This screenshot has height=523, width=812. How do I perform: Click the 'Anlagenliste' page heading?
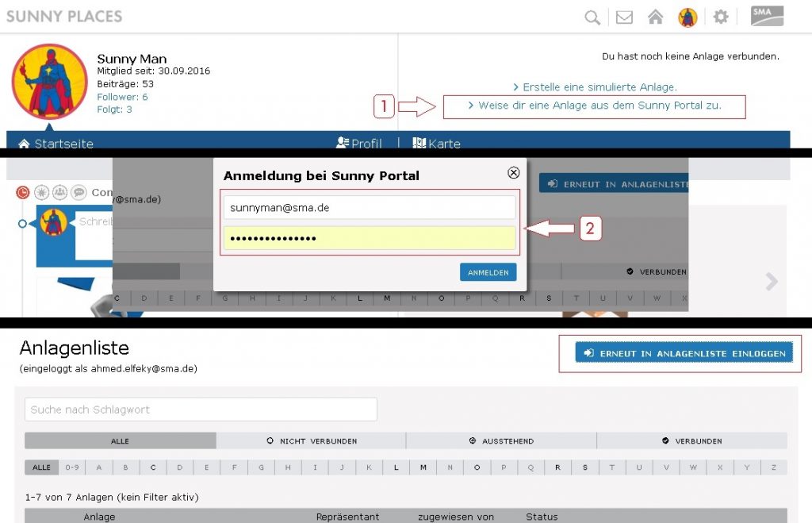click(74, 348)
